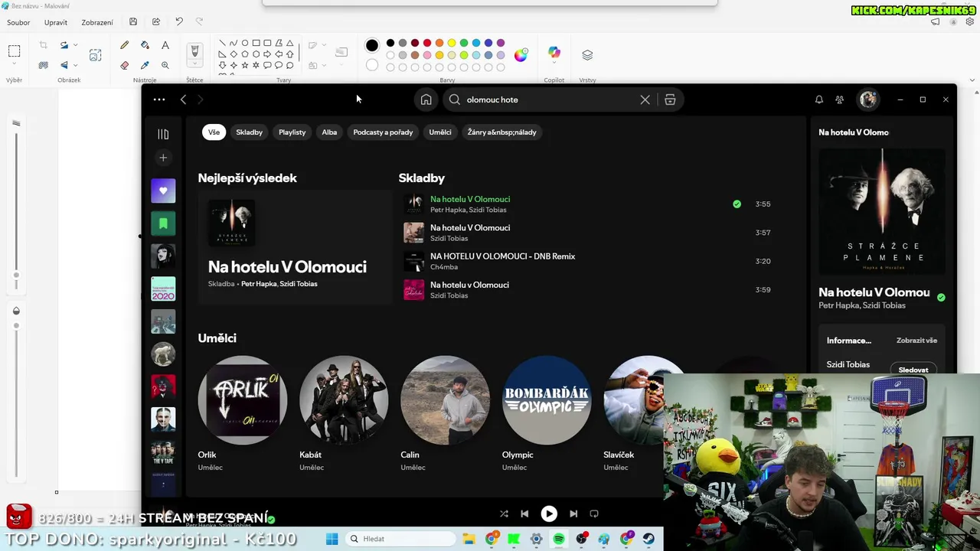Viewport: 980px width, 551px height.
Task: Open Paint shape outline dropdown
Action: coord(325,45)
